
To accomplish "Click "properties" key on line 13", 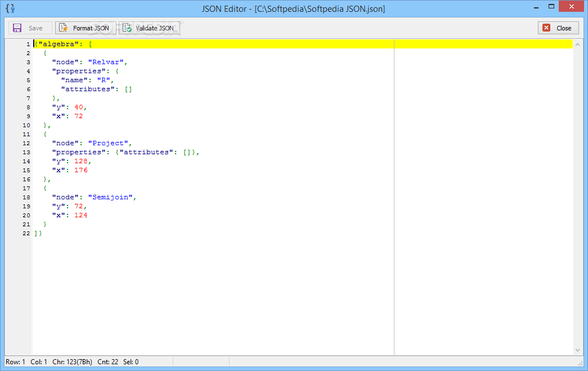I will point(79,153).
